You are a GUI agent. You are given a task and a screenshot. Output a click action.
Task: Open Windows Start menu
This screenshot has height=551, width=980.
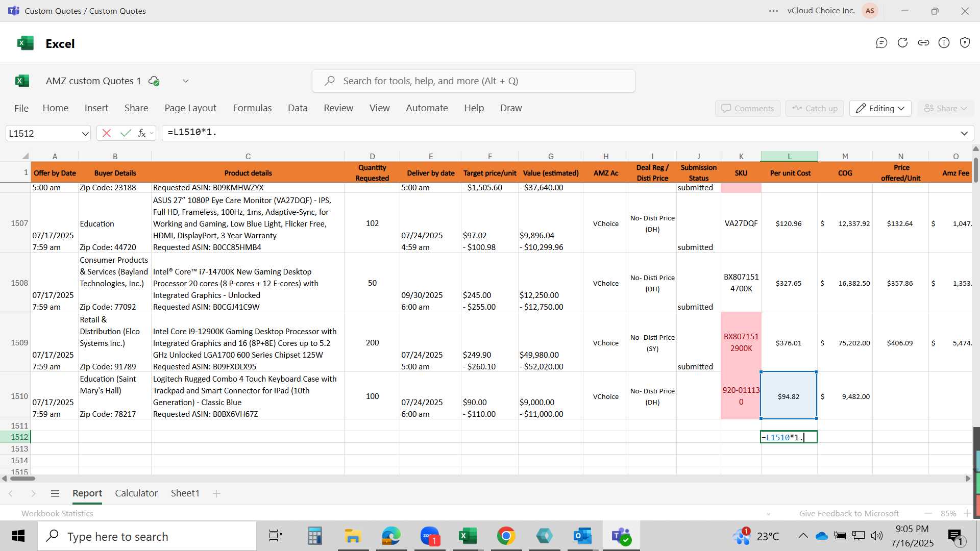pos(18,536)
